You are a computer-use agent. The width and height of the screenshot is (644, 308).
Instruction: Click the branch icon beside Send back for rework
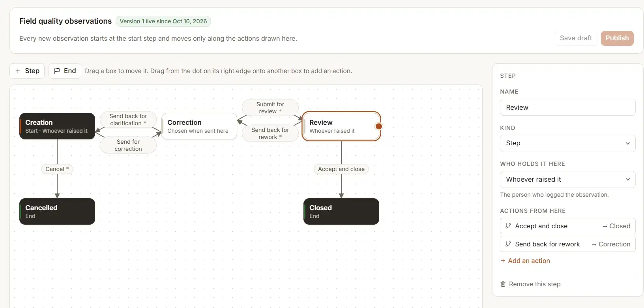click(x=508, y=244)
